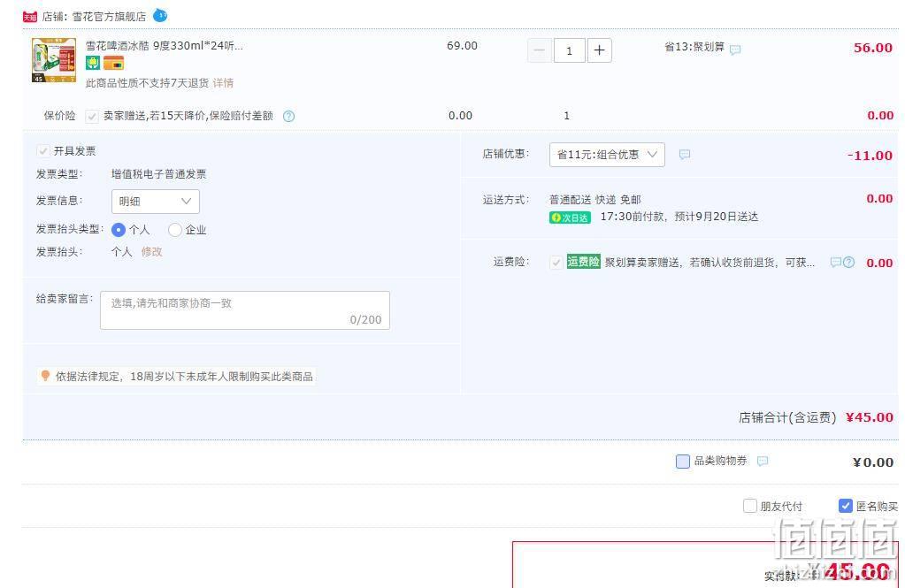Image resolution: width=905 pixels, height=588 pixels.
Task: Click the ¥45.00 店铺合计 total
Action: click(870, 417)
